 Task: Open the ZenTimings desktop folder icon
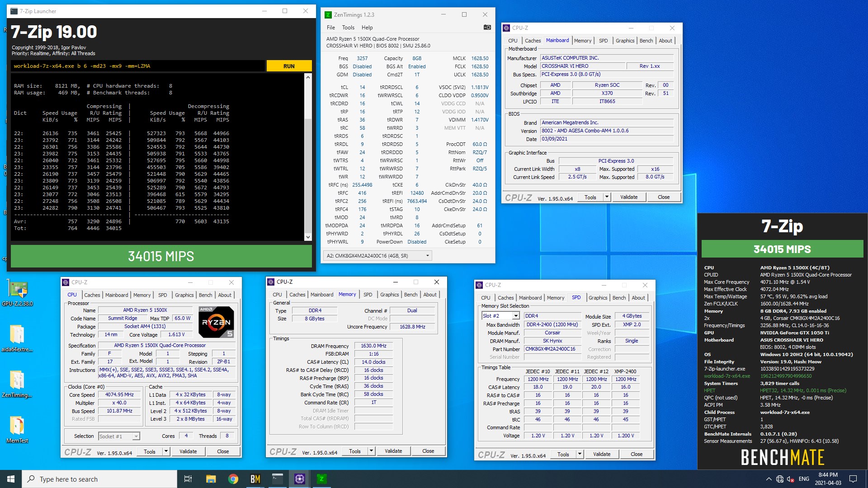tap(17, 384)
